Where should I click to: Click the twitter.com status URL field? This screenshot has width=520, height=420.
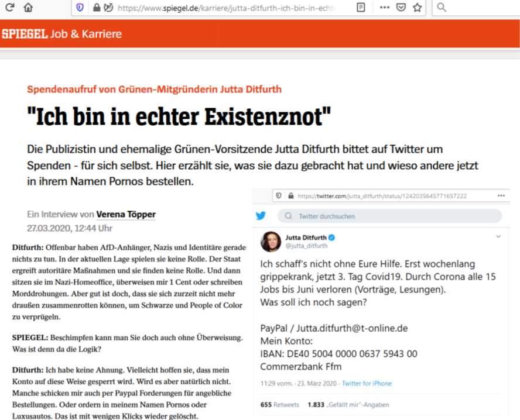tap(382, 196)
